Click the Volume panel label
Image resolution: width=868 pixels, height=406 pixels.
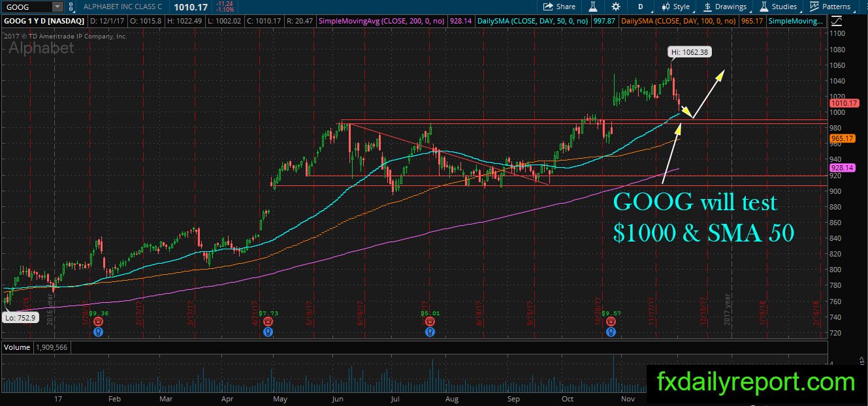coord(17,347)
